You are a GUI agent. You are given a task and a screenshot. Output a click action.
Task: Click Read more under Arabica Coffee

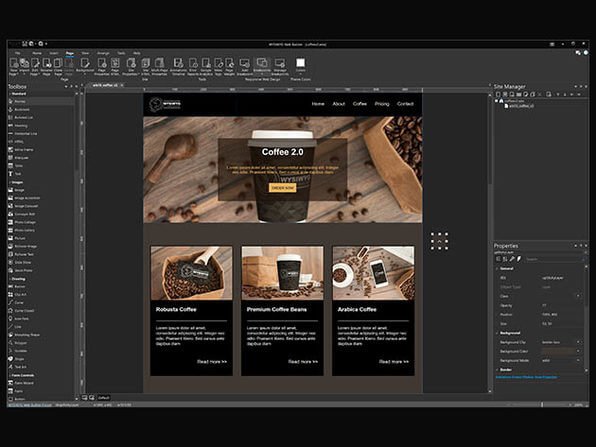394,361
